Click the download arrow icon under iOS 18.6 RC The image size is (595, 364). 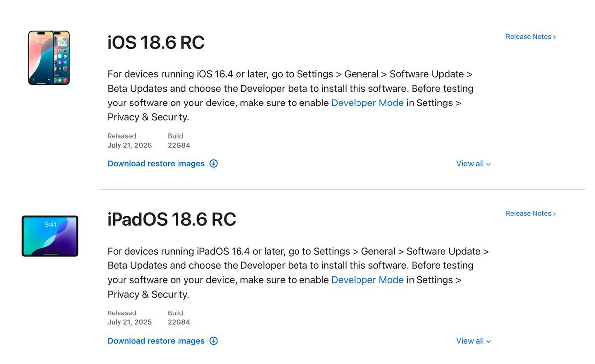point(214,164)
